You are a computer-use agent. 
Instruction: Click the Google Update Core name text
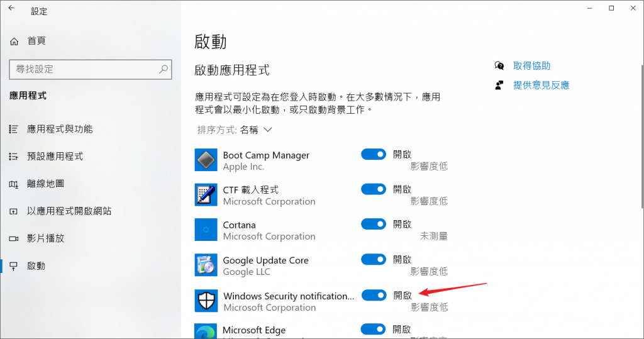point(266,260)
